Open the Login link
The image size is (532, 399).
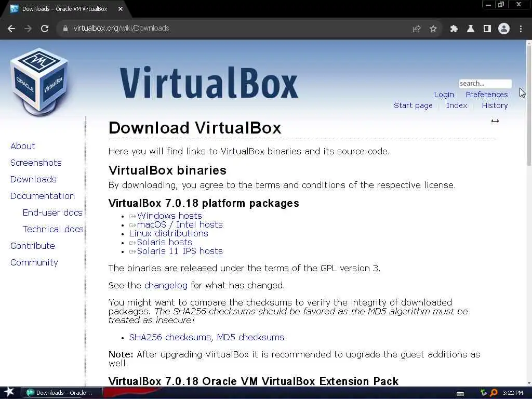(444, 95)
